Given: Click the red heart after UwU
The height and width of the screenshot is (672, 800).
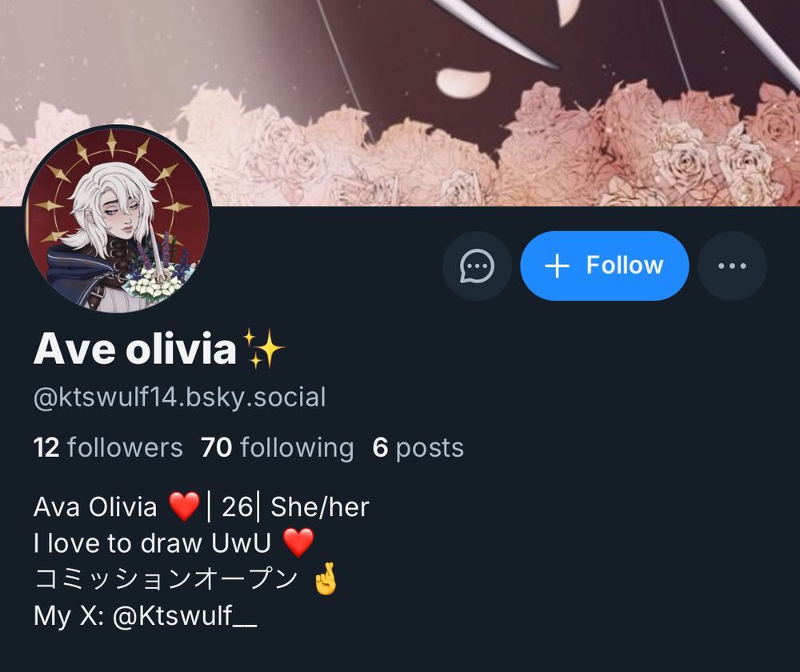Looking at the screenshot, I should (298, 542).
